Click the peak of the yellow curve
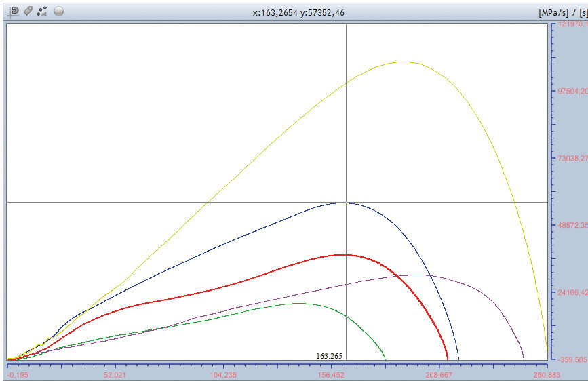Image resolution: width=588 pixels, height=381 pixels. coord(404,62)
